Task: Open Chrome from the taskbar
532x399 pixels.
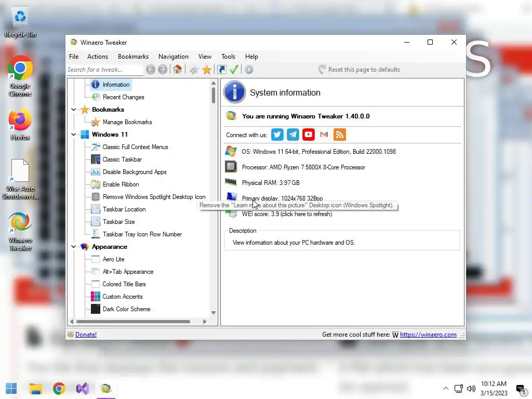Action: point(59,389)
